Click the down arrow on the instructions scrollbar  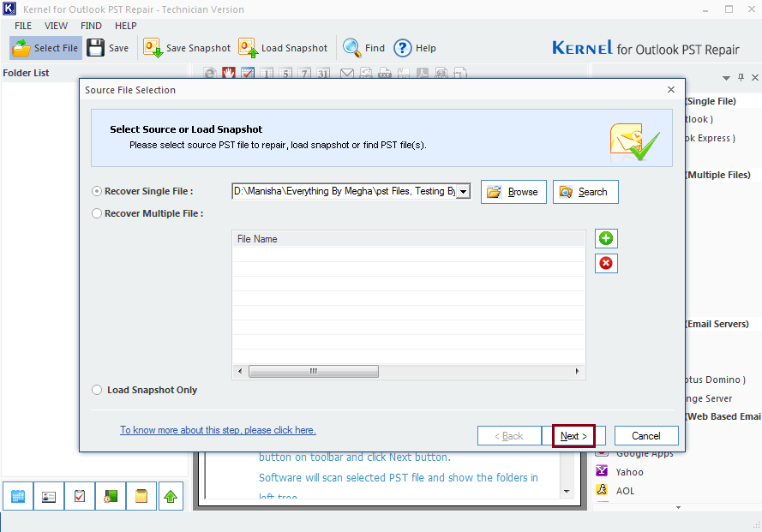click(x=567, y=491)
